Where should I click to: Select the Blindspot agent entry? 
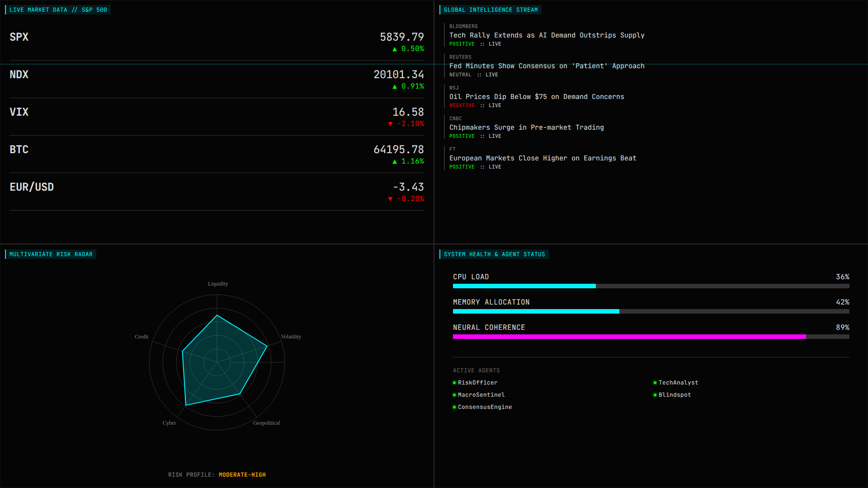point(675,395)
